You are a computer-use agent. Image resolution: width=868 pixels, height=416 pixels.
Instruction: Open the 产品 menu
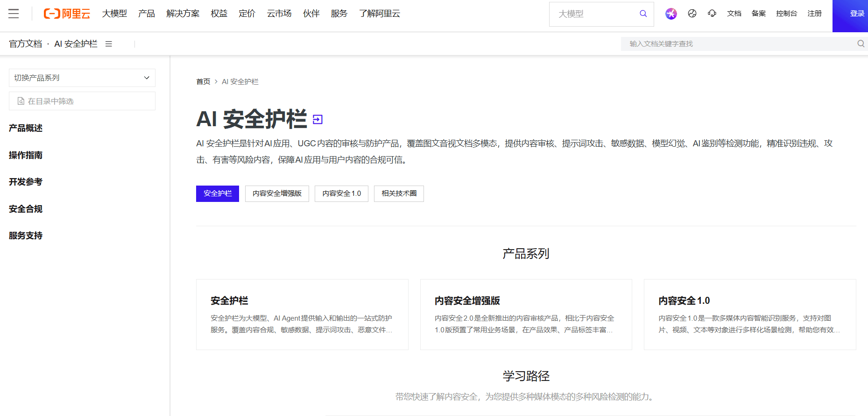146,14
